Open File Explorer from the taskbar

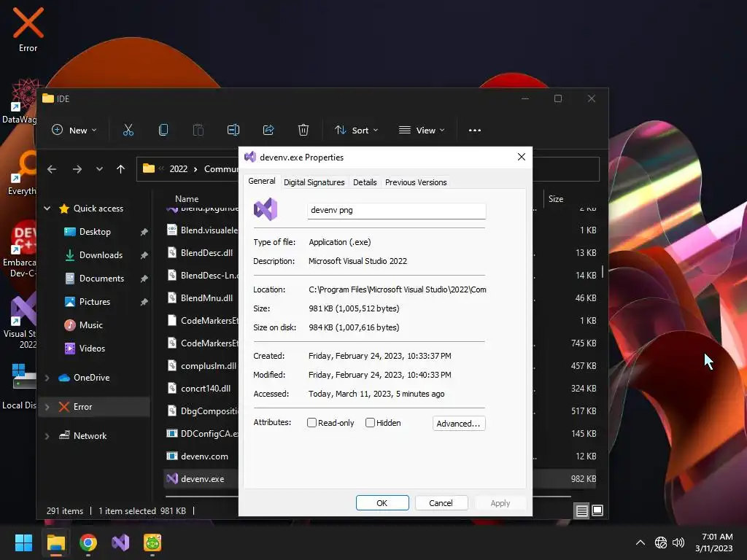55,542
